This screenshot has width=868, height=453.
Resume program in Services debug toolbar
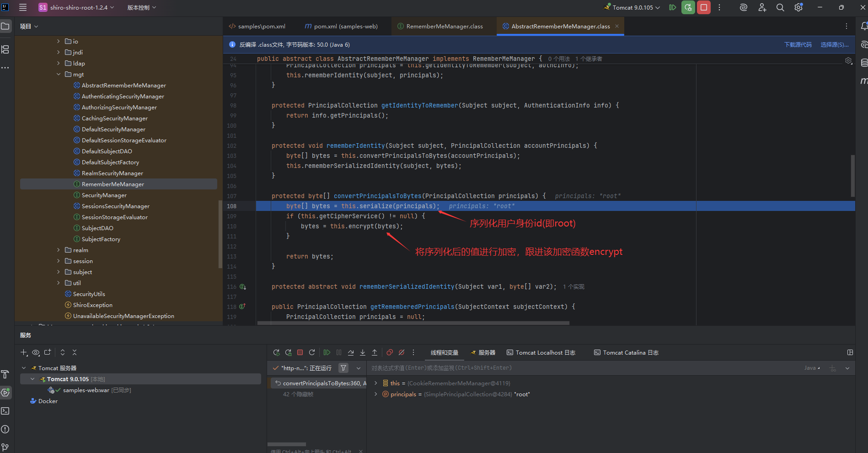click(327, 352)
